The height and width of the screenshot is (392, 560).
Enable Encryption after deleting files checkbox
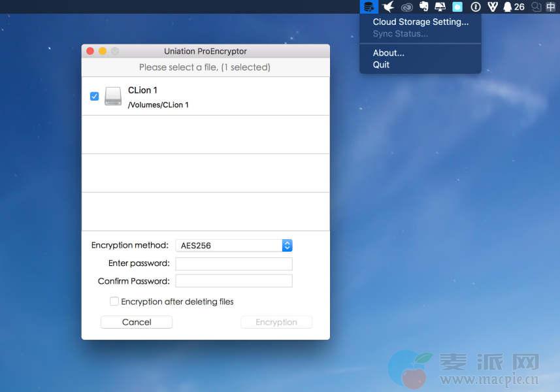pyautogui.click(x=114, y=301)
